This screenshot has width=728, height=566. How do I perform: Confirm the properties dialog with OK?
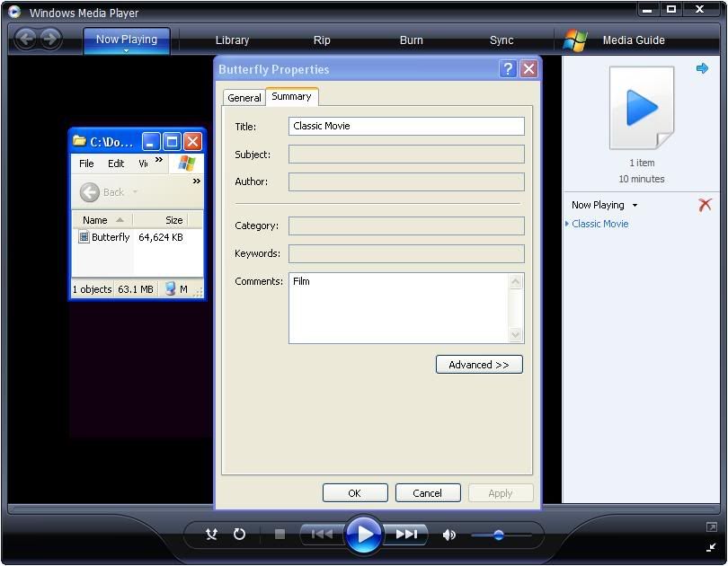[x=355, y=493]
